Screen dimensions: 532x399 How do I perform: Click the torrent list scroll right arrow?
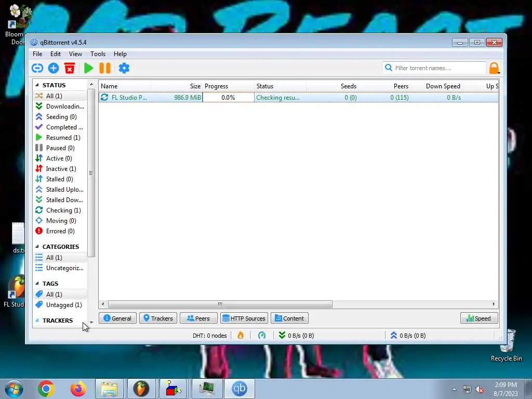pyautogui.click(x=494, y=304)
